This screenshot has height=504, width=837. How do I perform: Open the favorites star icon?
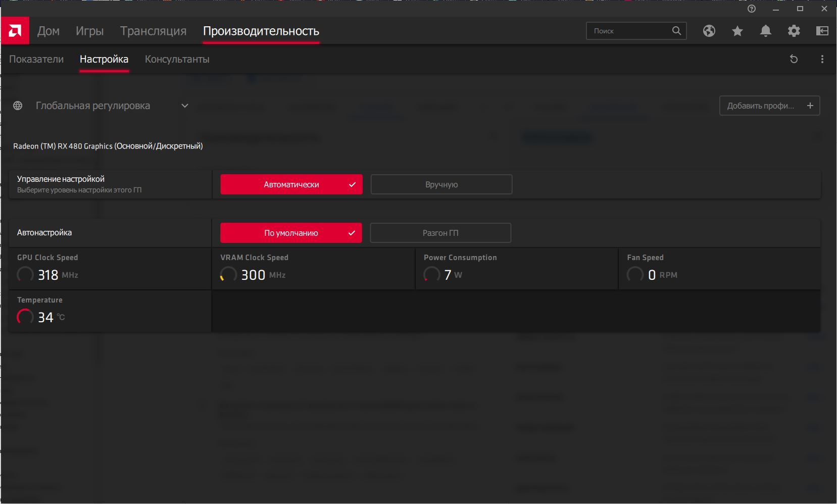(x=737, y=31)
